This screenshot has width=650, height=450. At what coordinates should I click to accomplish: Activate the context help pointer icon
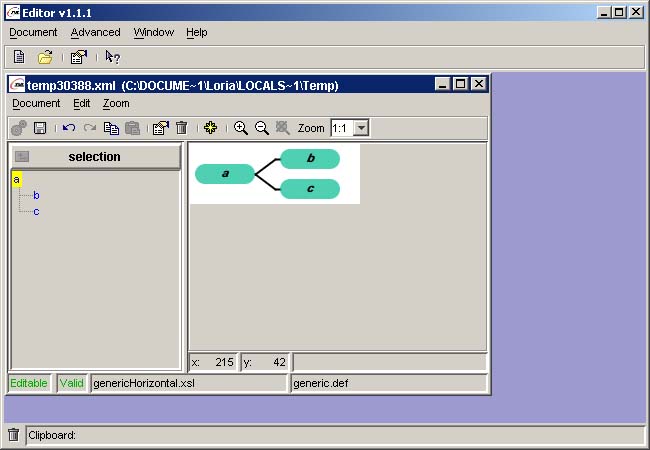pos(112,57)
